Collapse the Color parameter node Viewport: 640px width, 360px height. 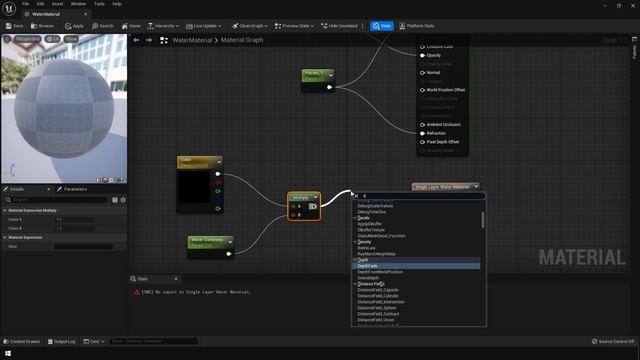pyautogui.click(x=219, y=162)
